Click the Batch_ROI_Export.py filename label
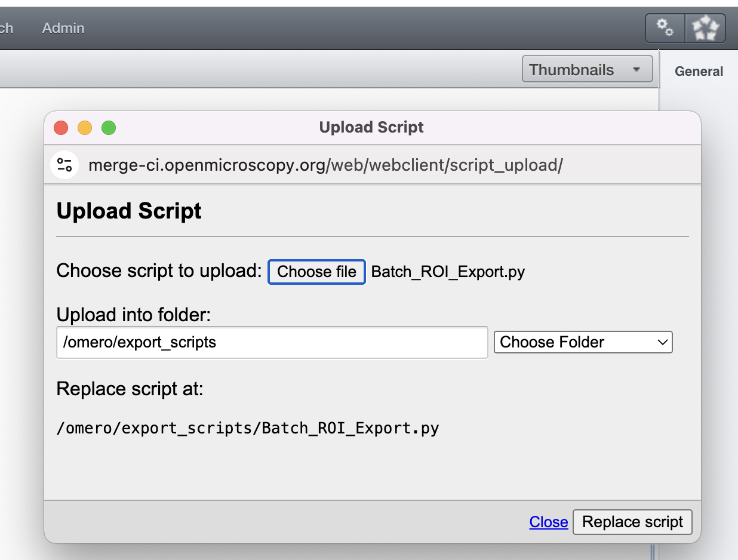The image size is (738, 560). coord(447,271)
